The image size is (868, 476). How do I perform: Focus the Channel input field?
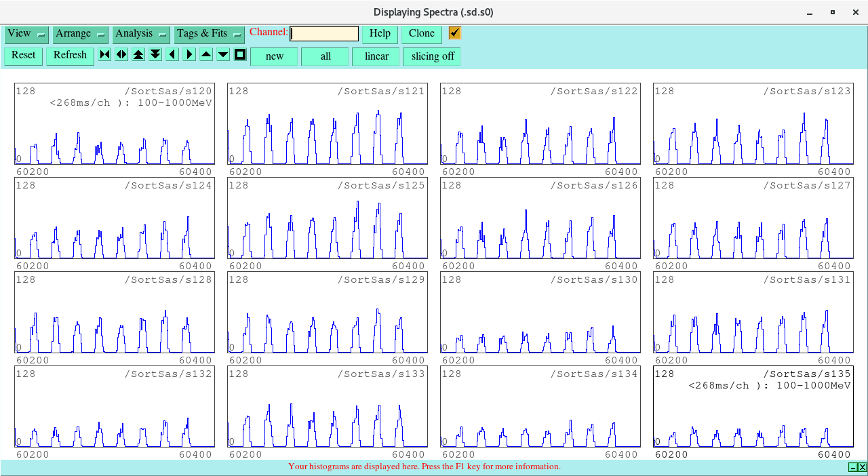pyautogui.click(x=324, y=34)
